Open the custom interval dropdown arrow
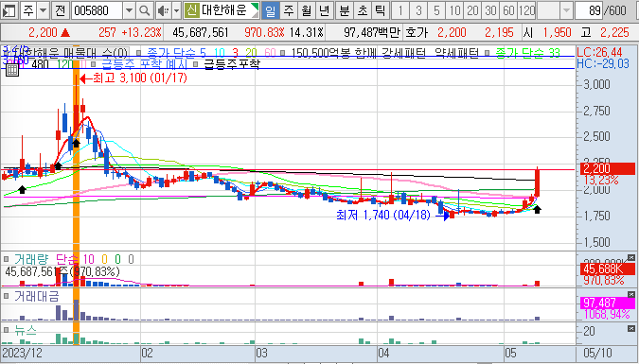This screenshot has height=364, width=639. 566,10
